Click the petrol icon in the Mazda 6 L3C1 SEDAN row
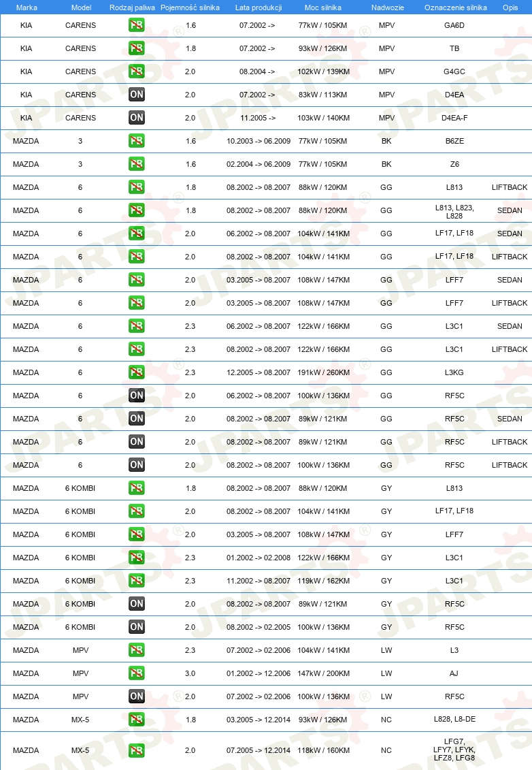The image size is (532, 770). tap(137, 326)
